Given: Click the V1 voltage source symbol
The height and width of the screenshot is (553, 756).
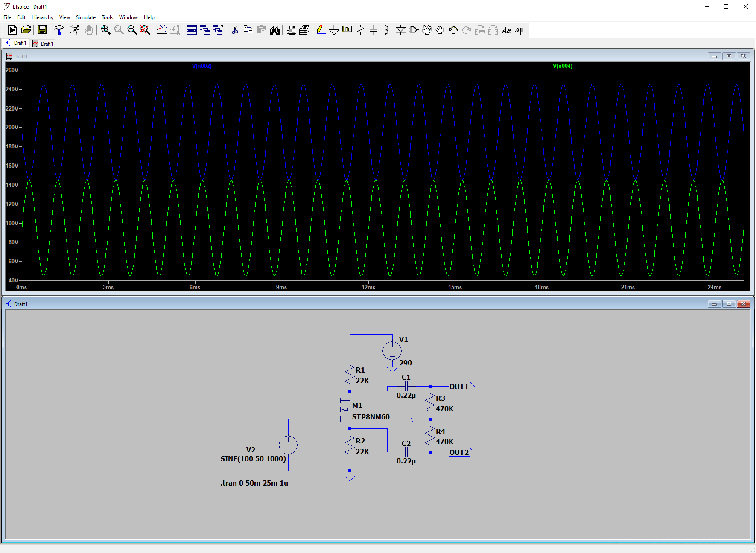Looking at the screenshot, I should (392, 351).
